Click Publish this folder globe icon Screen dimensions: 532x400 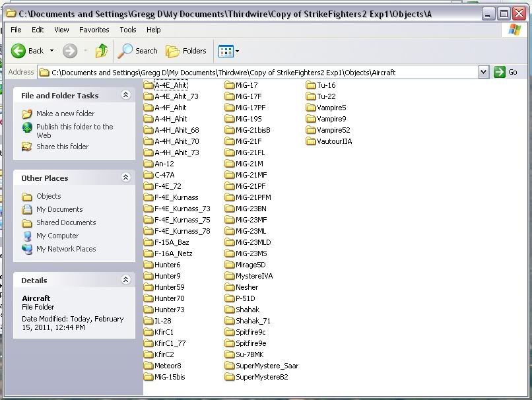pyautogui.click(x=27, y=127)
